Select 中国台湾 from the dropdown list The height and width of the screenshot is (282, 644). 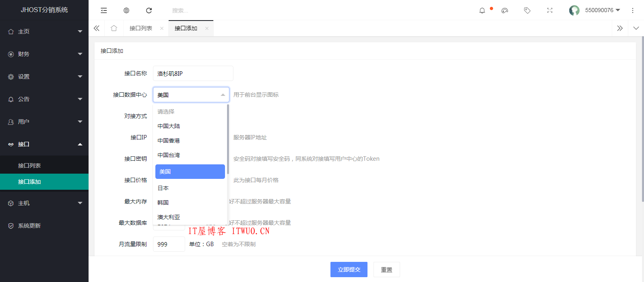(190, 155)
